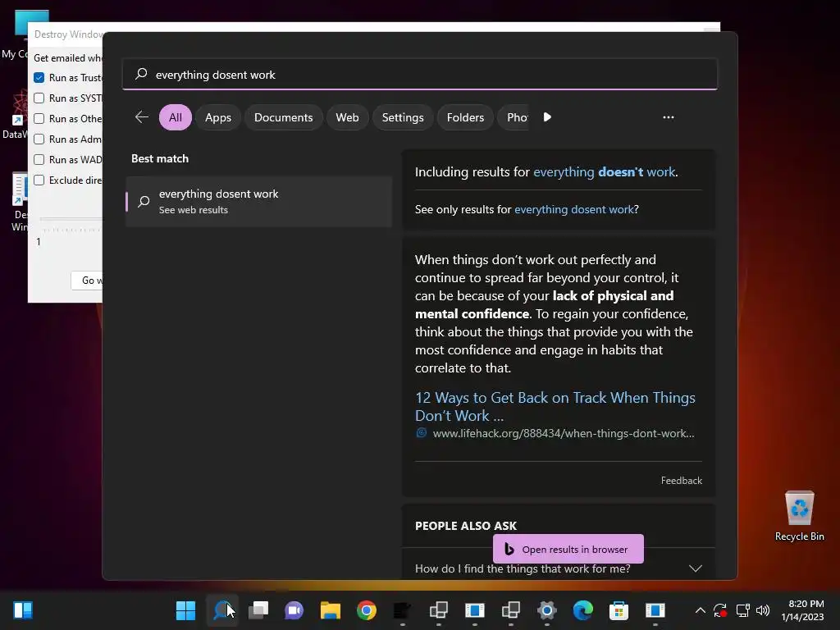Check 'Run as SYST...' in Destroy Windows window
This screenshot has height=630, width=840.
[39, 98]
